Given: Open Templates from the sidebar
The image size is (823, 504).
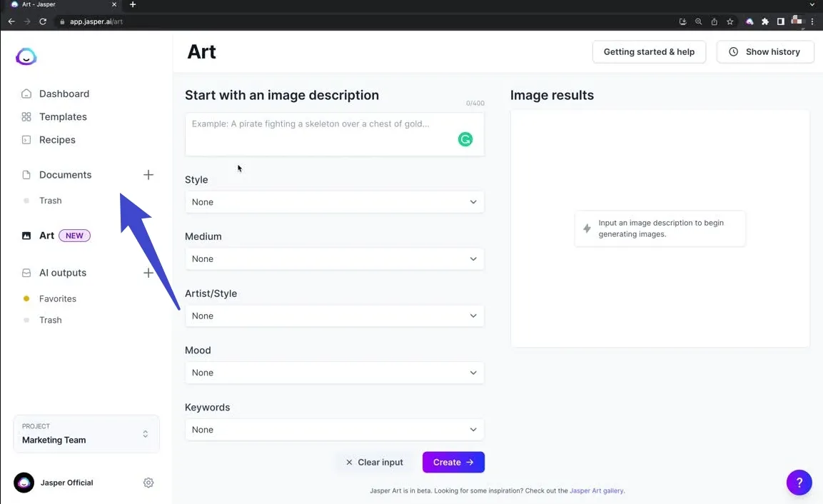Looking at the screenshot, I should (63, 117).
